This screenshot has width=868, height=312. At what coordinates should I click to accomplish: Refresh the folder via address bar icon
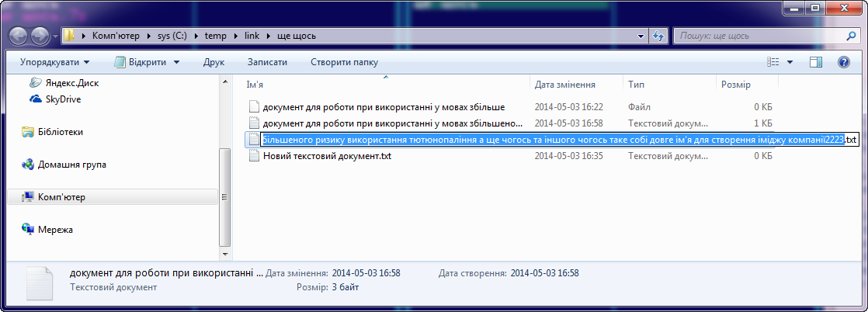(658, 36)
